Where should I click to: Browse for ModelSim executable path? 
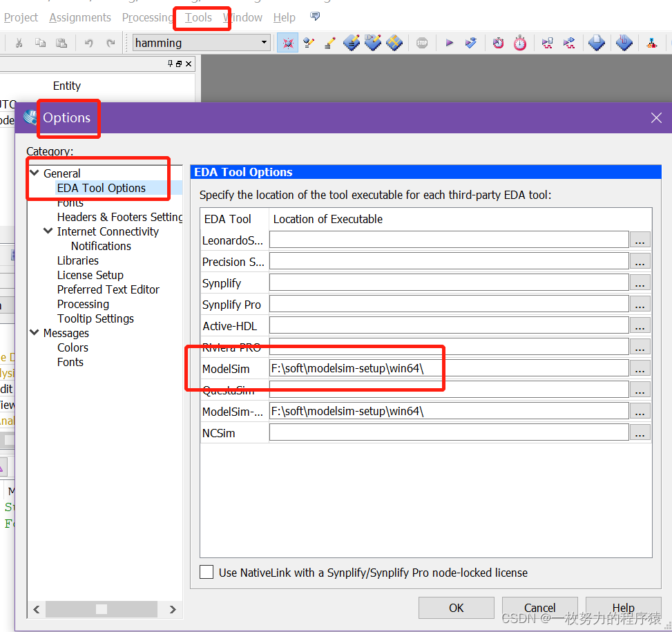pyautogui.click(x=640, y=368)
